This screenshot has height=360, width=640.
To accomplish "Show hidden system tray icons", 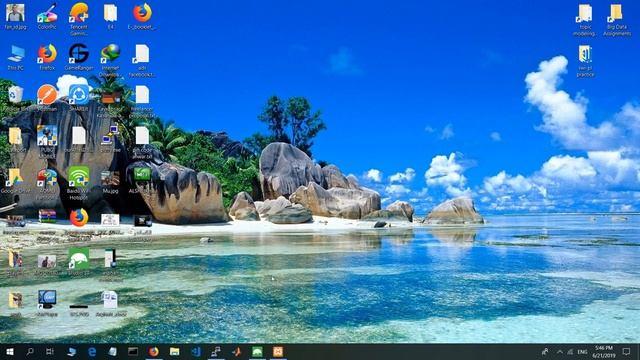I will [560, 351].
